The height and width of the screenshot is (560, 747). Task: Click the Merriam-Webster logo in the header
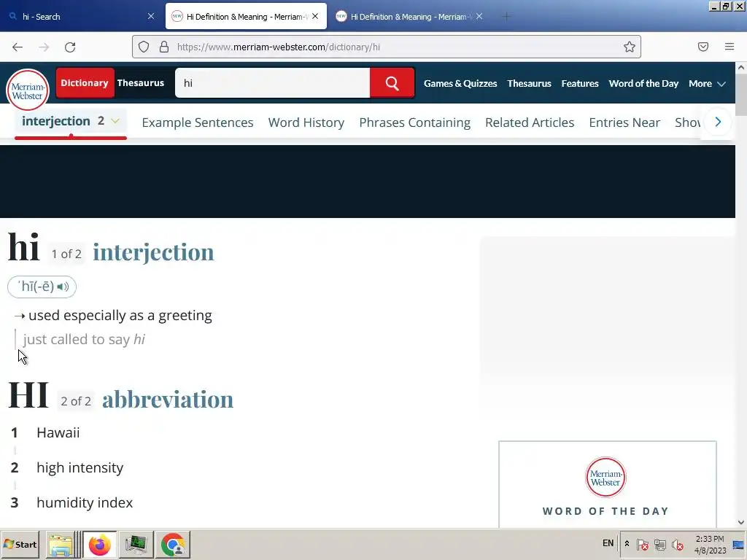click(x=28, y=90)
